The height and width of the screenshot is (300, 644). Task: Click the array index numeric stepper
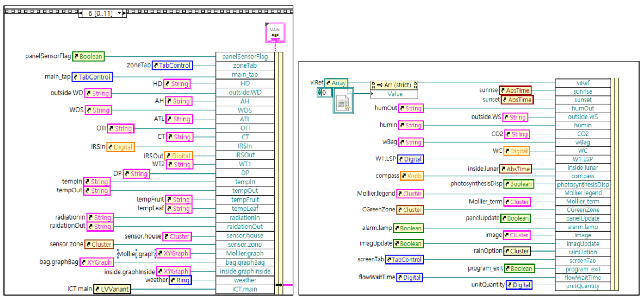click(x=320, y=93)
